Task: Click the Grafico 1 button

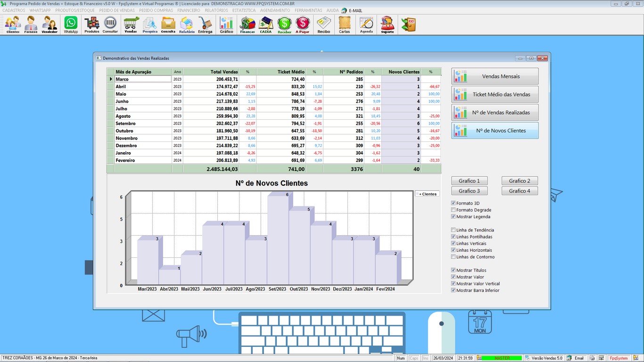Action: pyautogui.click(x=470, y=181)
